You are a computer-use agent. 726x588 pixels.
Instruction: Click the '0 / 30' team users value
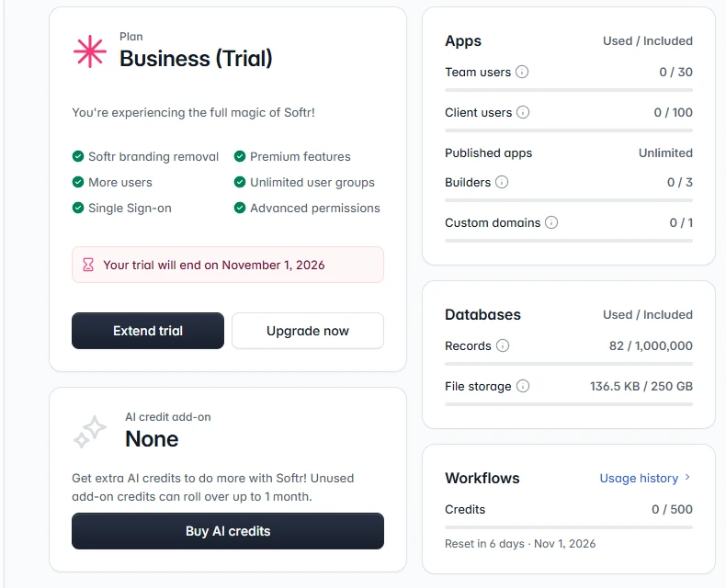(675, 72)
